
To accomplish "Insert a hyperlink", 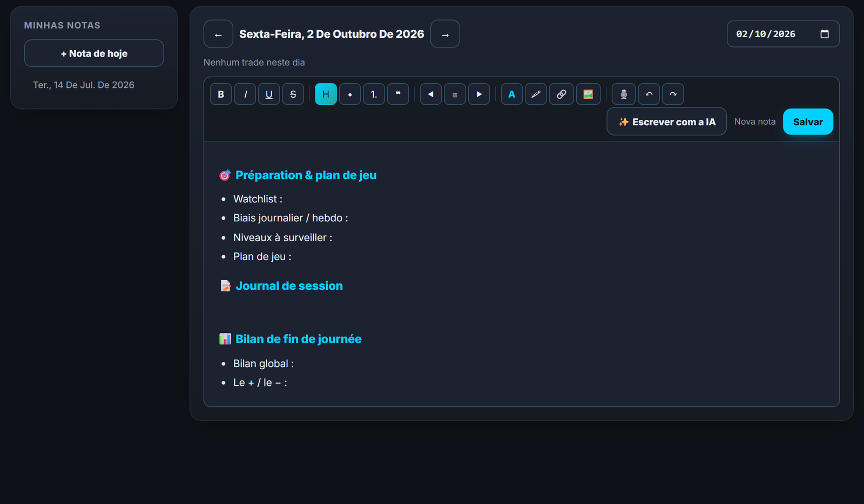I will (562, 94).
